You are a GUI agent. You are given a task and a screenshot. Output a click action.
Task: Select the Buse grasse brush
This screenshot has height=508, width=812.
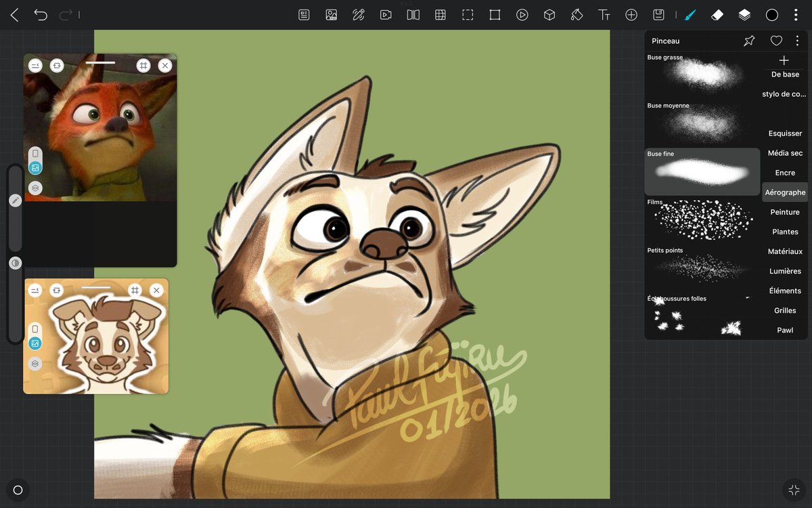(x=703, y=75)
